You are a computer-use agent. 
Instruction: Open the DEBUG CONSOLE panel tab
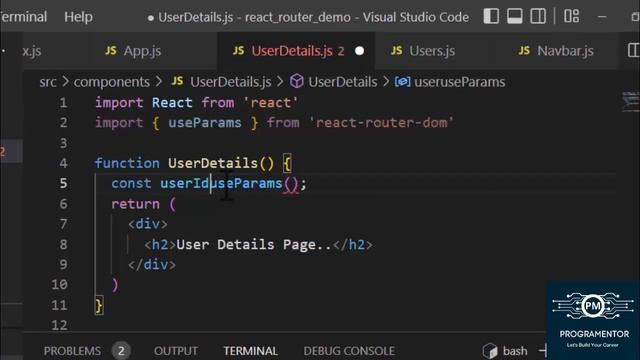tap(349, 351)
